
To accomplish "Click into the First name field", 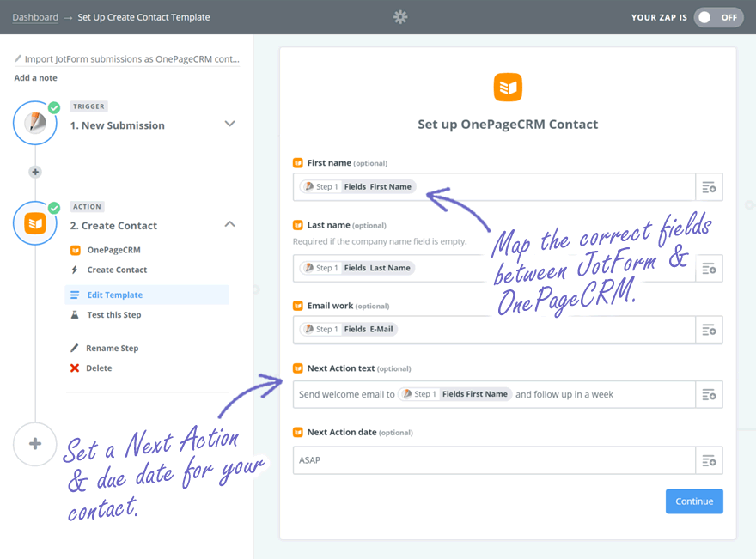I will click(494, 187).
